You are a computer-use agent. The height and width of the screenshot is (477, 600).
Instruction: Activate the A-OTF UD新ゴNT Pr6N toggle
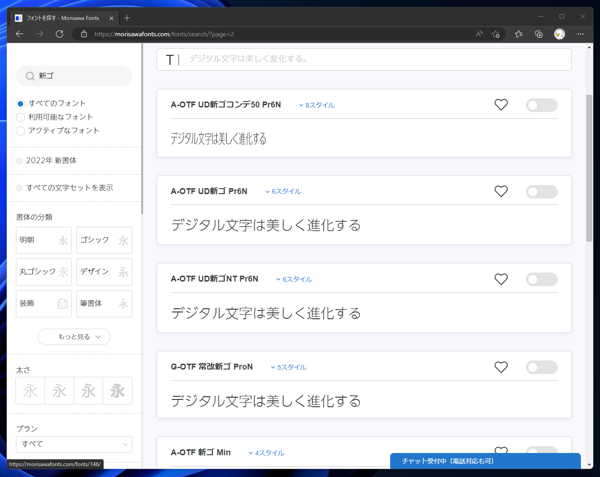coord(541,279)
